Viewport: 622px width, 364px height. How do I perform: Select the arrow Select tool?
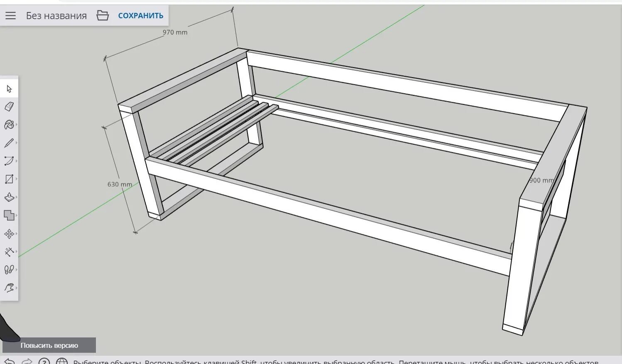point(9,89)
